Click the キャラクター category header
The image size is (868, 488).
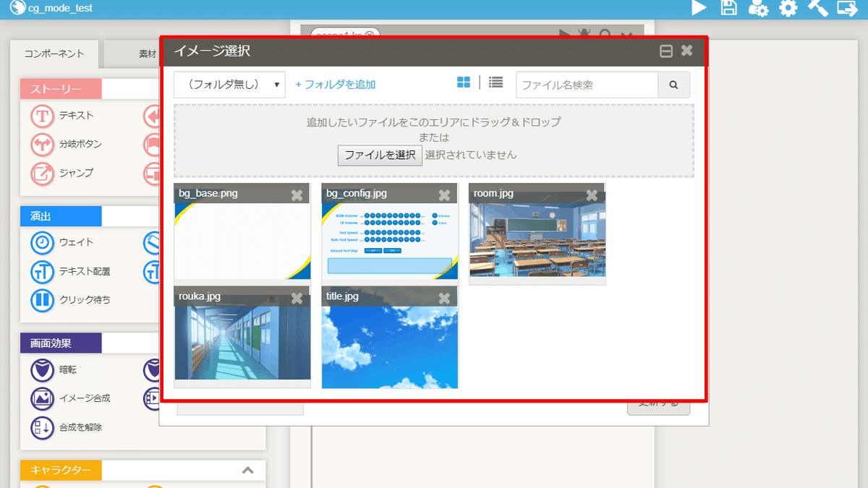pyautogui.click(x=61, y=471)
